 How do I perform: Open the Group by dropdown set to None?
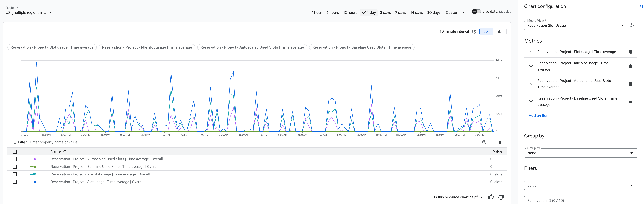pyautogui.click(x=580, y=153)
